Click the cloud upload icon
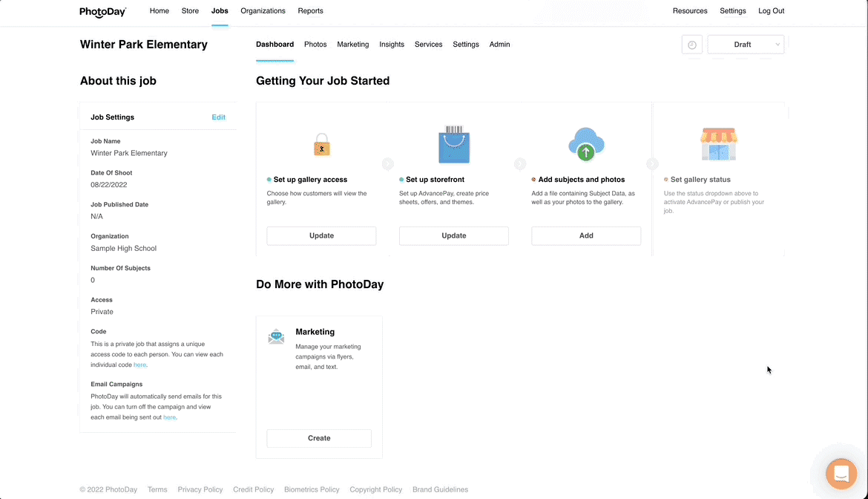Viewport: 868px width, 499px height. coord(586,144)
